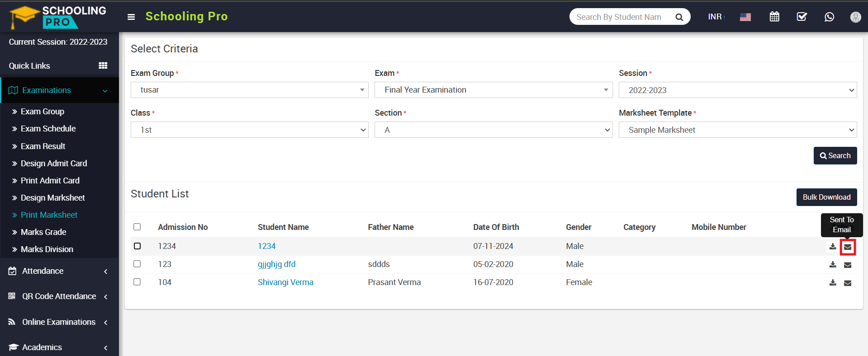Open the WhatsApp chat icon in header
The image size is (868, 356).
pos(829,17)
